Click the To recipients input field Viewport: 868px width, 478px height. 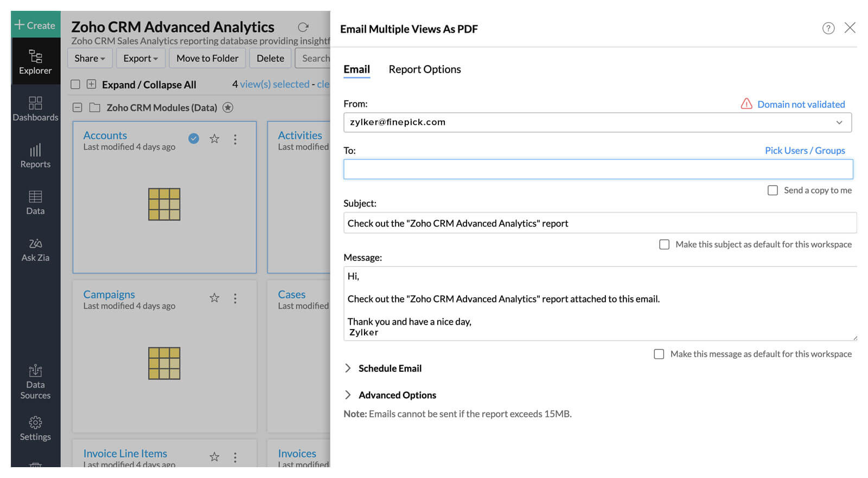pos(598,169)
